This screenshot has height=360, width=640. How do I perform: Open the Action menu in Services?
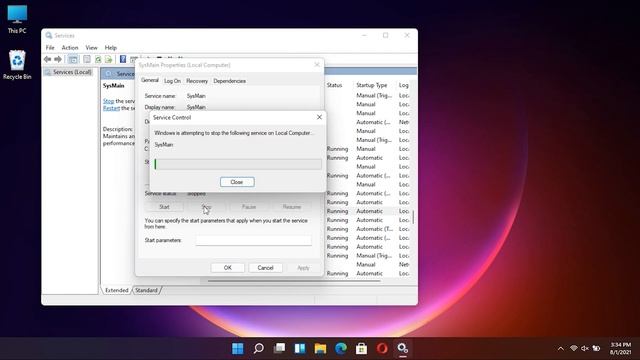70,48
